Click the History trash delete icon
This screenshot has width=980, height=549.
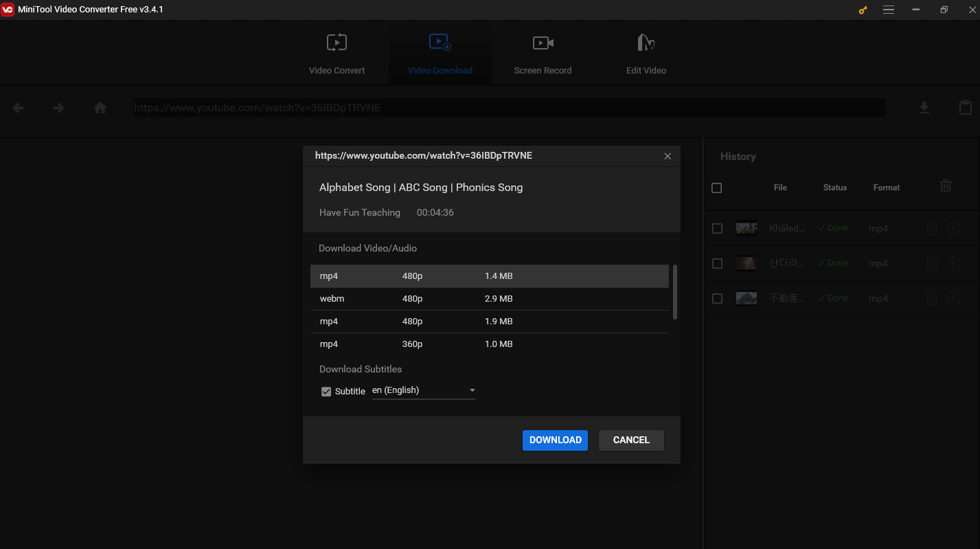946,186
